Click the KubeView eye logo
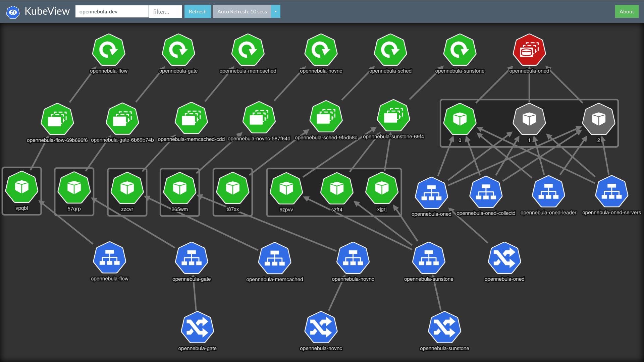 coord(12,11)
